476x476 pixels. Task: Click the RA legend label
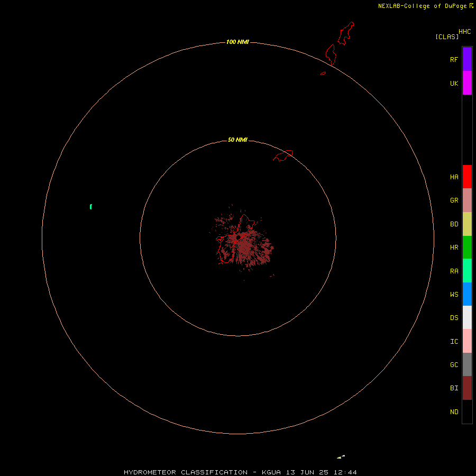pyautogui.click(x=454, y=271)
